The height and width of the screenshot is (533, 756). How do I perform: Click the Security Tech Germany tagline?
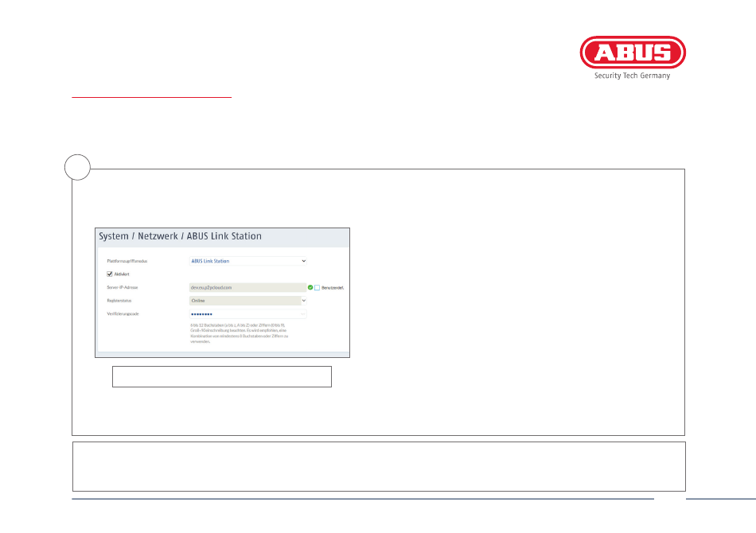[632, 76]
